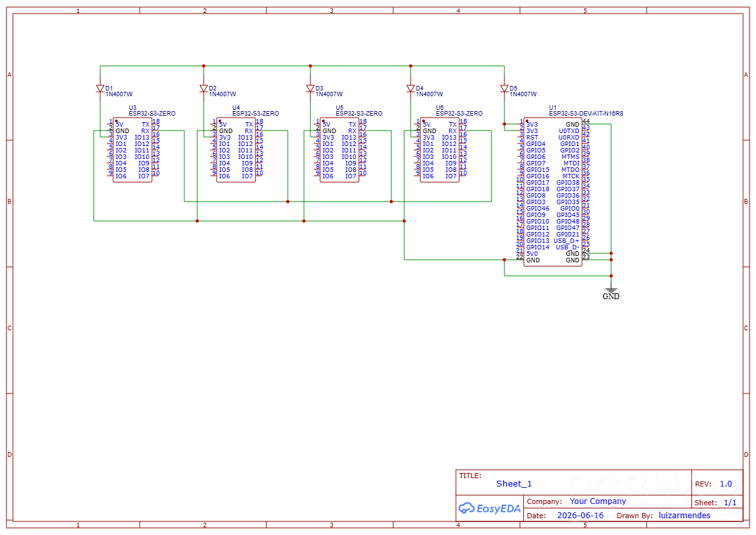Click the ESP32-S3-ZERO label under U5
The image size is (756, 535).
click(x=359, y=114)
